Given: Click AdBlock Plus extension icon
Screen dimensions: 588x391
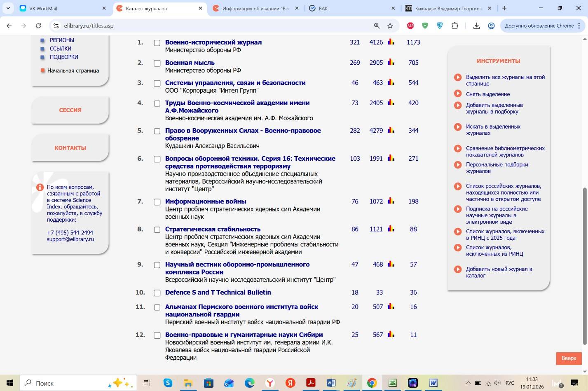Looking at the screenshot, I should click(x=410, y=26).
